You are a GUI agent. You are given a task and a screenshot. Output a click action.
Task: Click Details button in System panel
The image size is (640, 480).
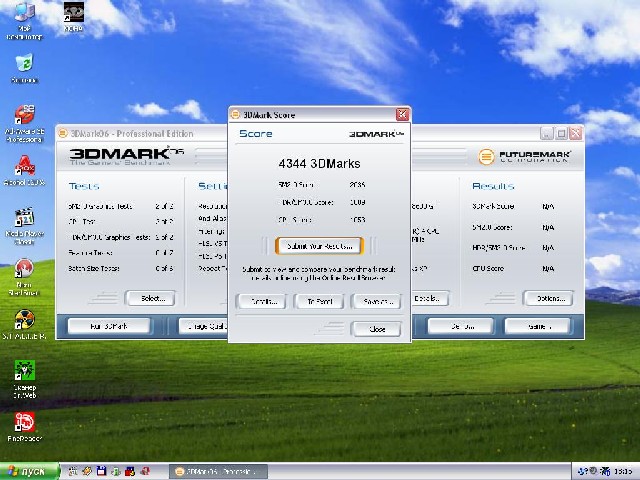tap(430, 298)
